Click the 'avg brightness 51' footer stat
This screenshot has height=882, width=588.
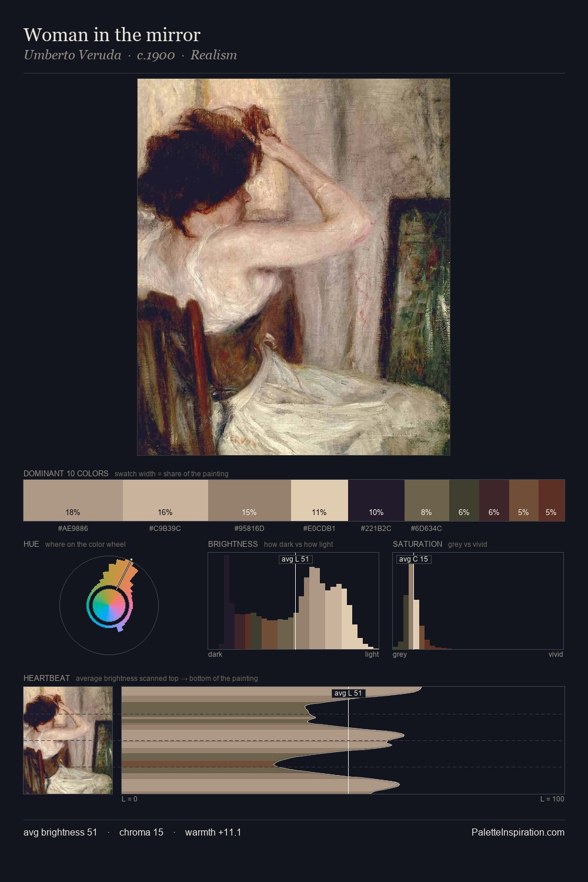point(61,832)
